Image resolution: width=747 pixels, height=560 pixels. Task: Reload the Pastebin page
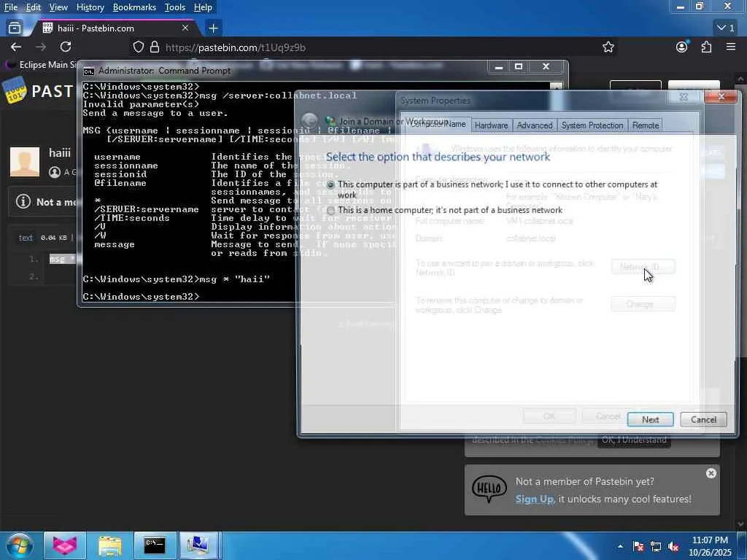point(66,47)
